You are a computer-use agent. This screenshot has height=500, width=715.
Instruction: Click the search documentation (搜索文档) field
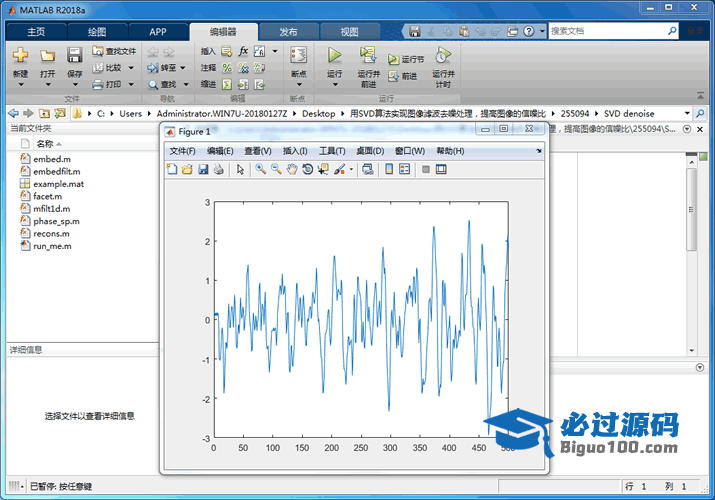tap(610, 31)
